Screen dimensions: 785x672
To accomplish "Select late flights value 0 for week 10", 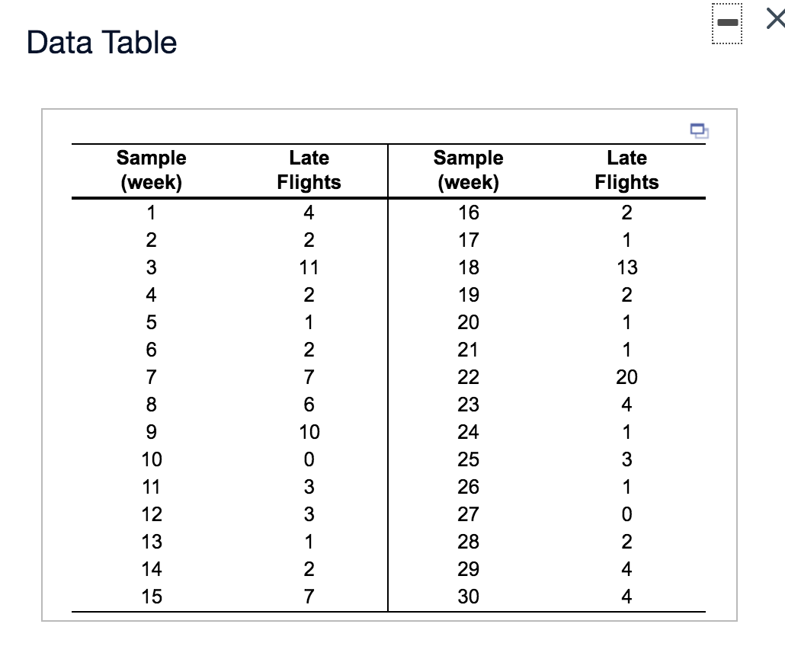I will tap(309, 459).
